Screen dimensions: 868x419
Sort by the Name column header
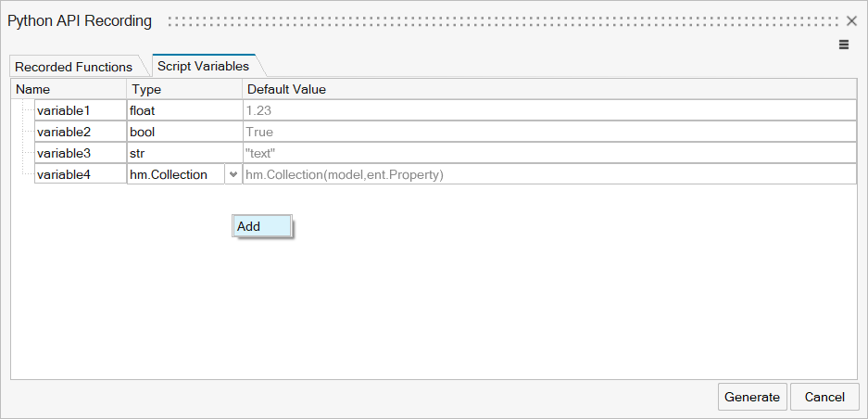pyautogui.click(x=69, y=89)
